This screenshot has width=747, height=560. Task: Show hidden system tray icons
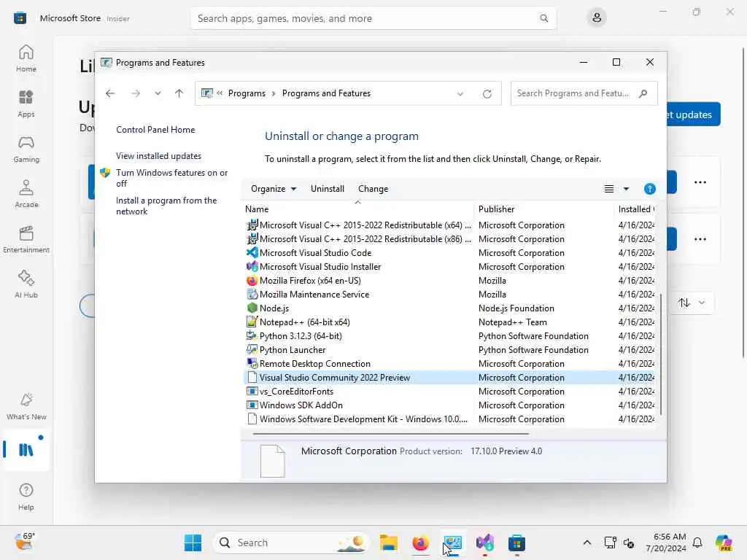(587, 542)
